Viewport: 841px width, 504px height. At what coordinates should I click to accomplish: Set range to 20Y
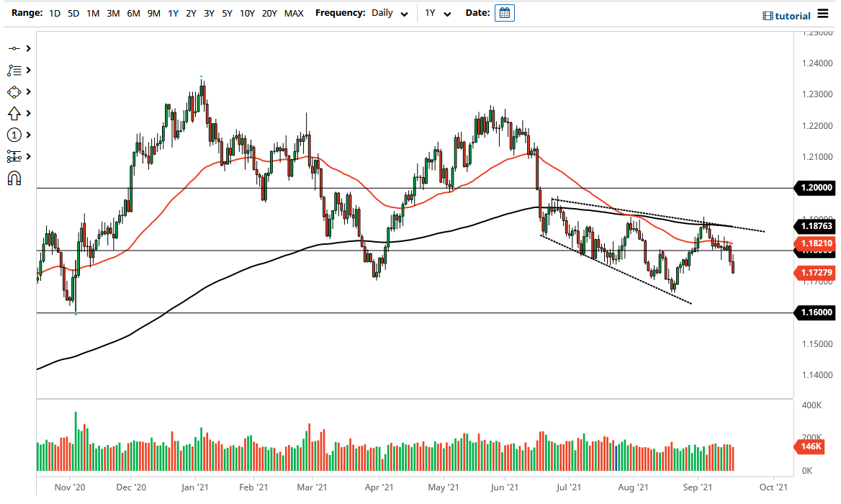coord(269,13)
